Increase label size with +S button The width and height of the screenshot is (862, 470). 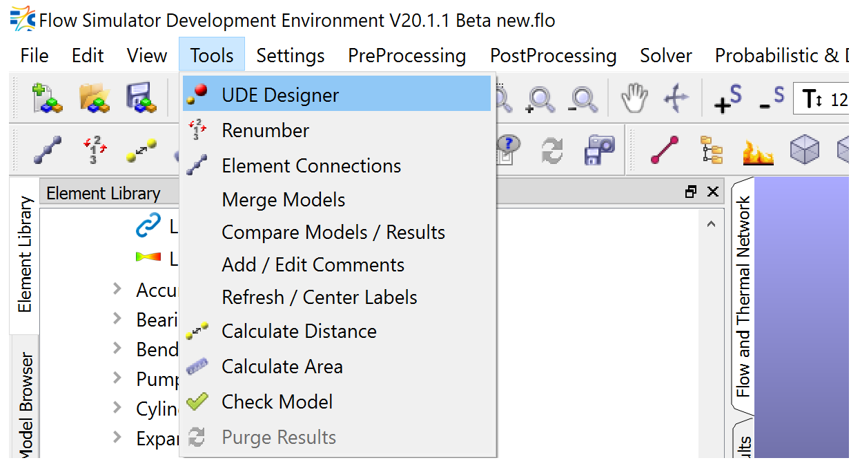click(x=727, y=98)
